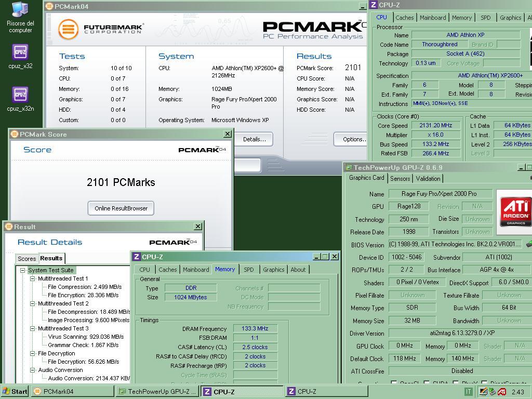532x399 pixels.
Task: Open Mainboard tab in the CPU-Z processor window
Action: (x=433, y=18)
